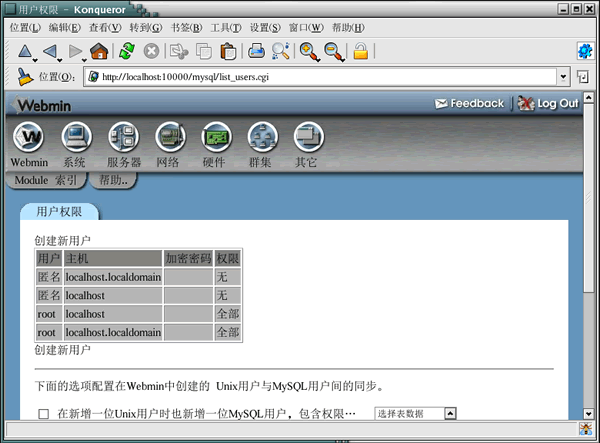Open the 群集 category icon

[262, 137]
